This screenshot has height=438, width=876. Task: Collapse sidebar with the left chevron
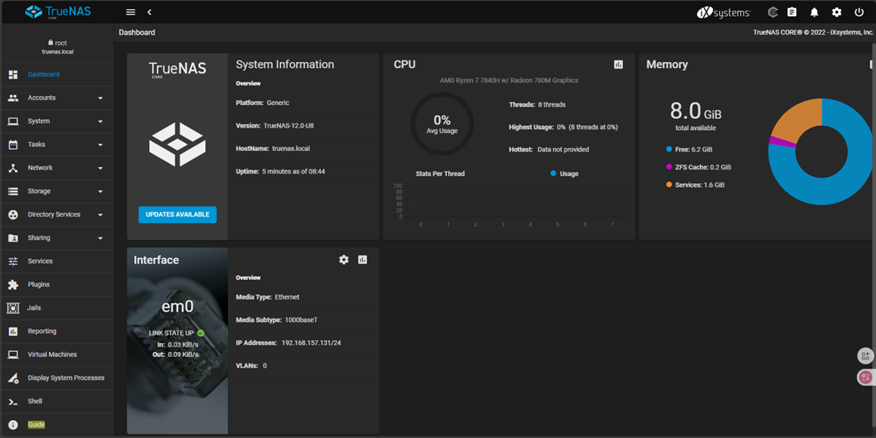coord(149,12)
